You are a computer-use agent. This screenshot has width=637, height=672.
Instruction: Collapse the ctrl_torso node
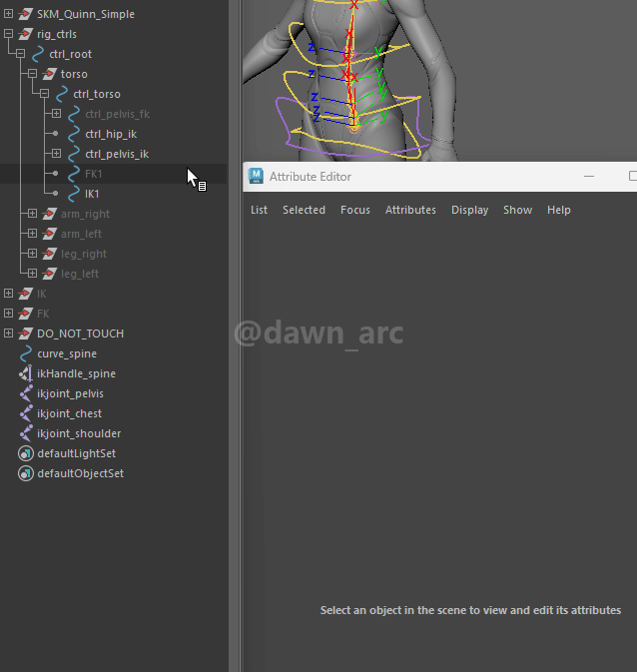coord(44,94)
